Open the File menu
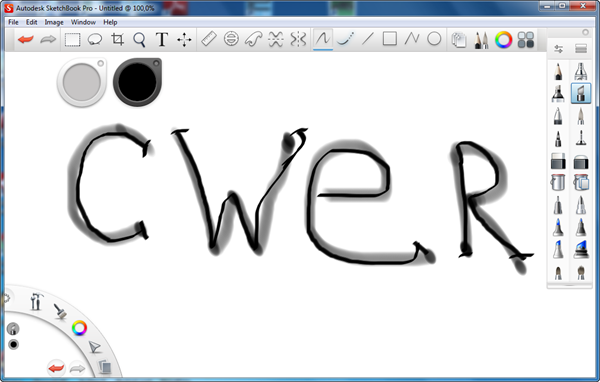Image resolution: width=600 pixels, height=382 pixels. 13,22
